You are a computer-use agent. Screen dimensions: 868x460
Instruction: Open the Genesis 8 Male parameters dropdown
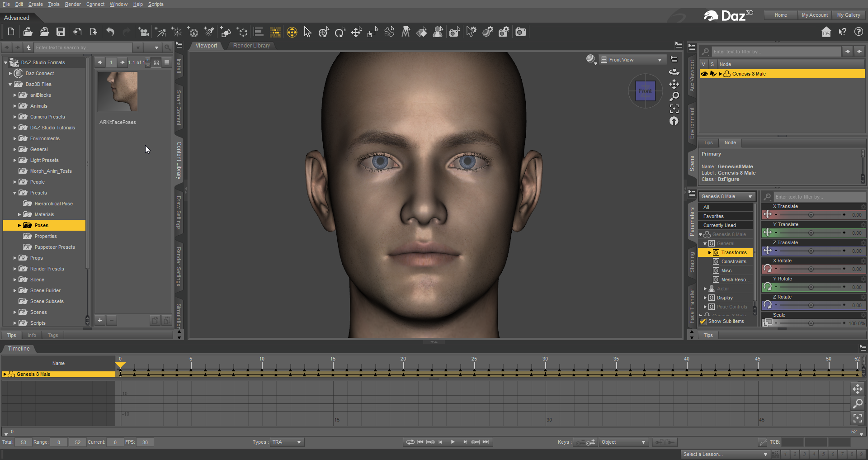click(727, 196)
